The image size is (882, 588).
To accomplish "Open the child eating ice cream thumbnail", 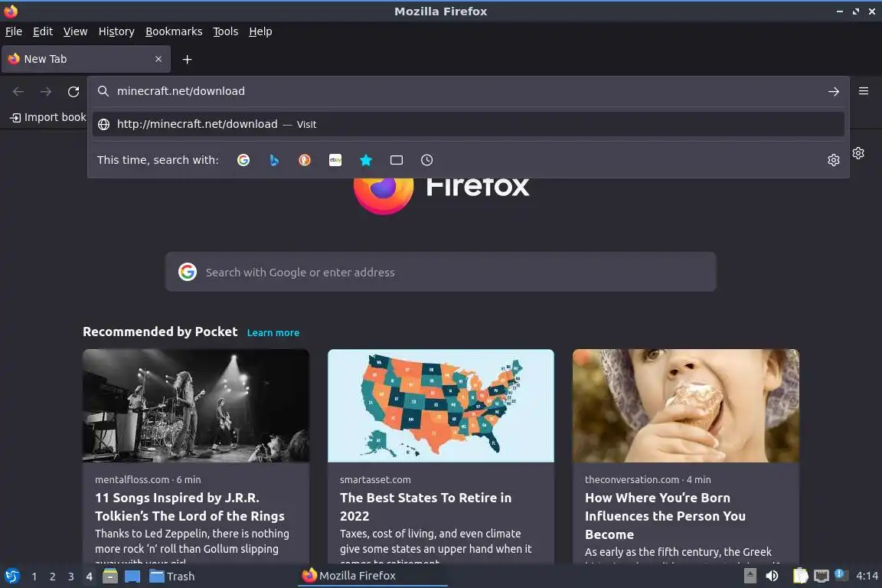I will 686,406.
